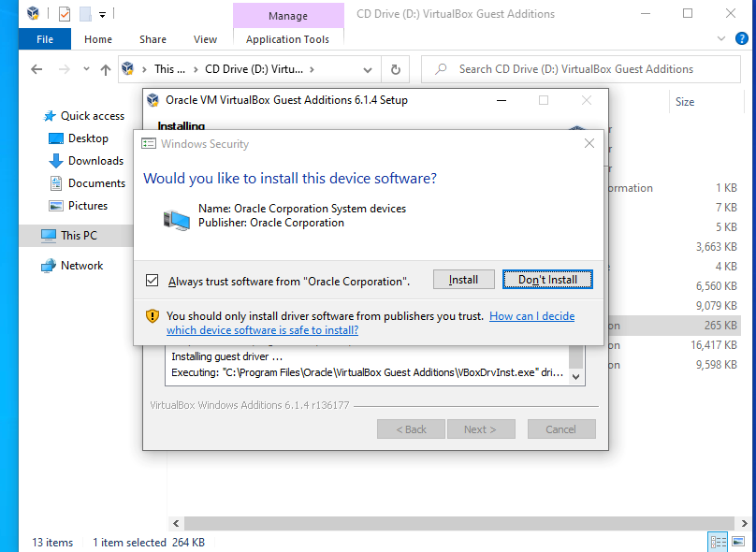Click the device computer icon beside Oracle Corporation
756x552 pixels.
177,220
